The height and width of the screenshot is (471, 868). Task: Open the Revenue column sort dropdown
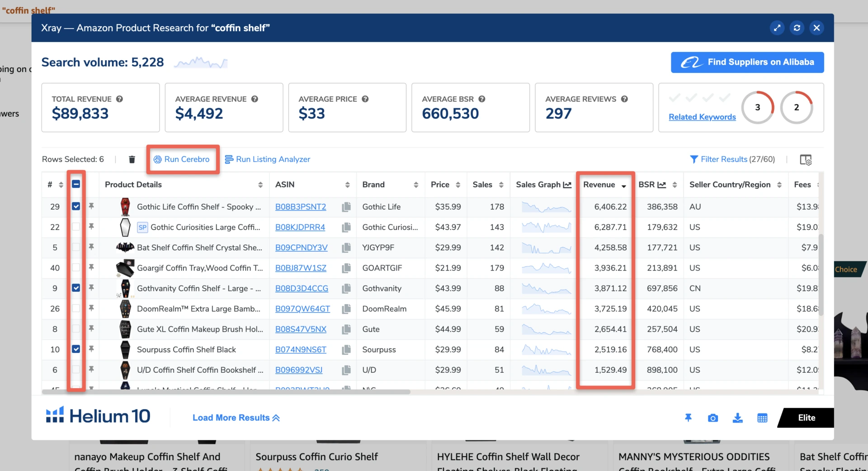click(624, 185)
